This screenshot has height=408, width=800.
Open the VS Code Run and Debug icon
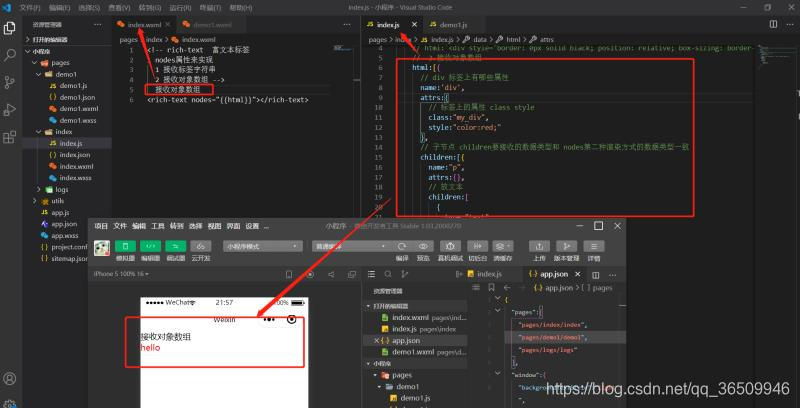9,109
